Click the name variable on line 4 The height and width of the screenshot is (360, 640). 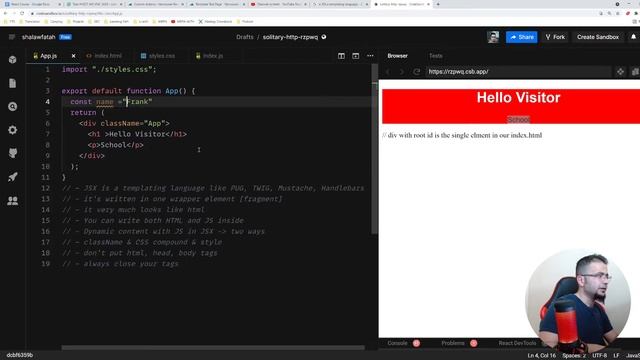(104, 102)
